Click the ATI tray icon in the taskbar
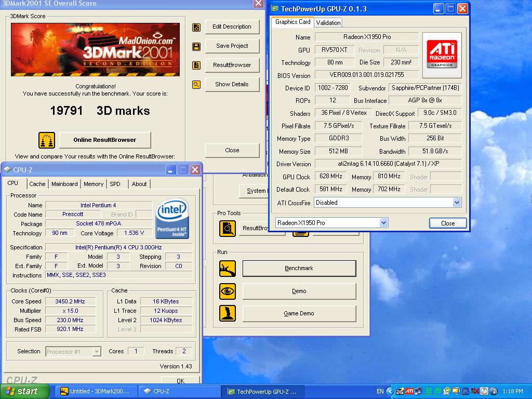532x399 pixels. click(x=409, y=391)
